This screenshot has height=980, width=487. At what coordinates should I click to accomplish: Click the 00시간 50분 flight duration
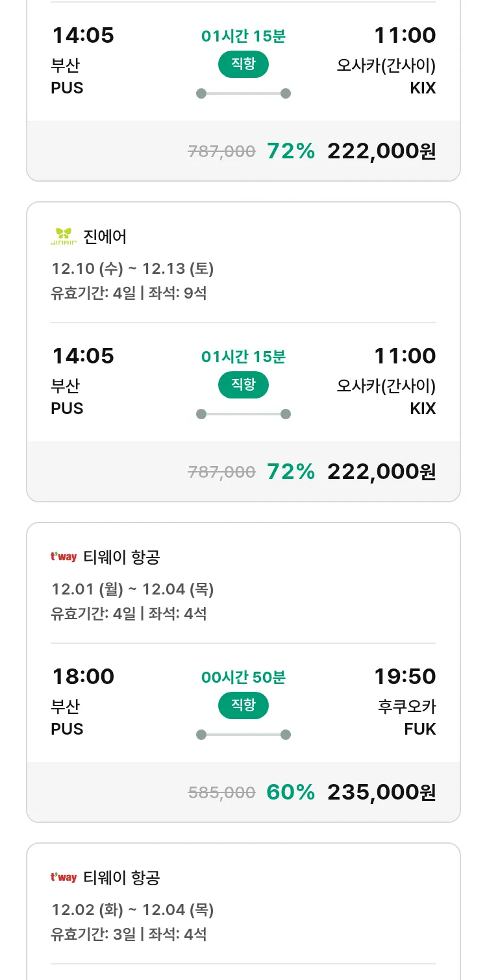pyautogui.click(x=243, y=678)
